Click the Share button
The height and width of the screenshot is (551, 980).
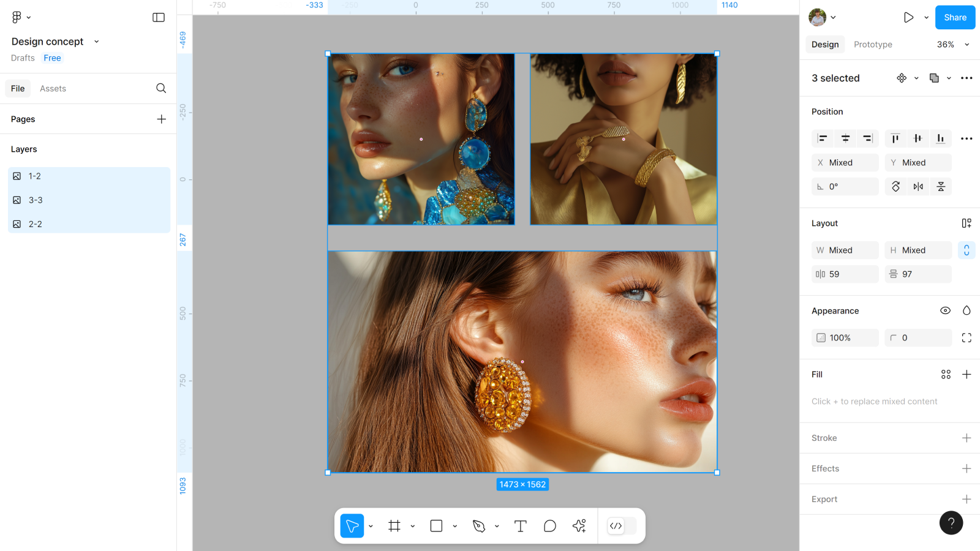pos(955,18)
